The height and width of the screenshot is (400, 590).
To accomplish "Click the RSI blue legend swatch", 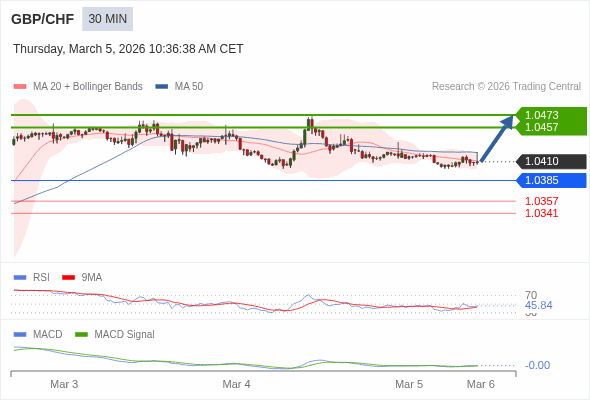I will coord(20,278).
